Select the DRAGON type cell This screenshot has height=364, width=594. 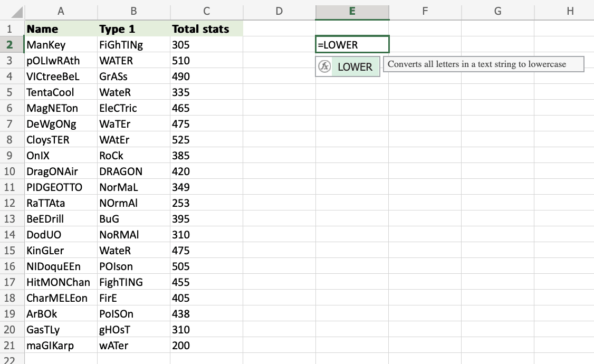pyautogui.click(x=133, y=171)
